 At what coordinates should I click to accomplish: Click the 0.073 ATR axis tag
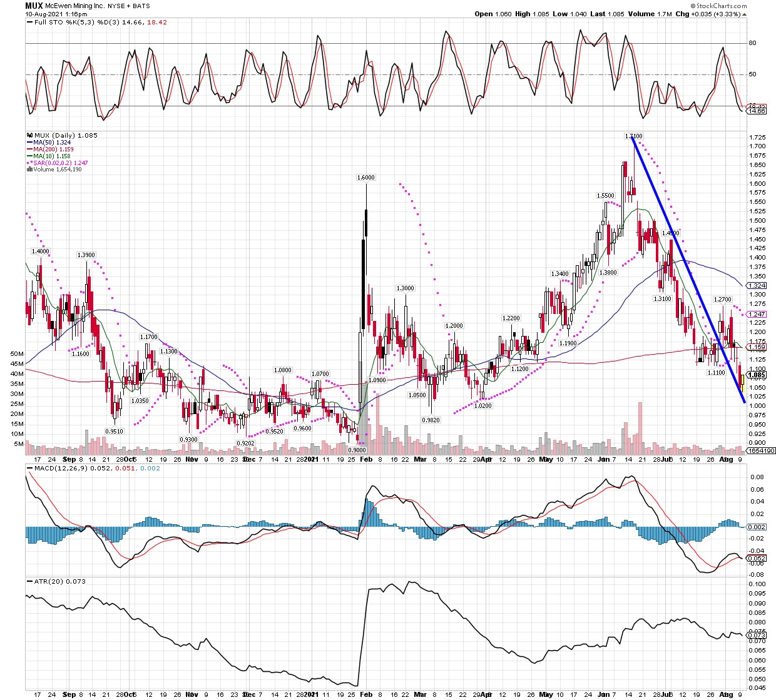[757, 634]
